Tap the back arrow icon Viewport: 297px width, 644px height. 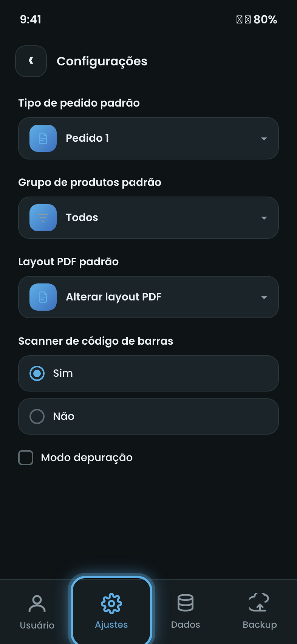[x=31, y=61]
